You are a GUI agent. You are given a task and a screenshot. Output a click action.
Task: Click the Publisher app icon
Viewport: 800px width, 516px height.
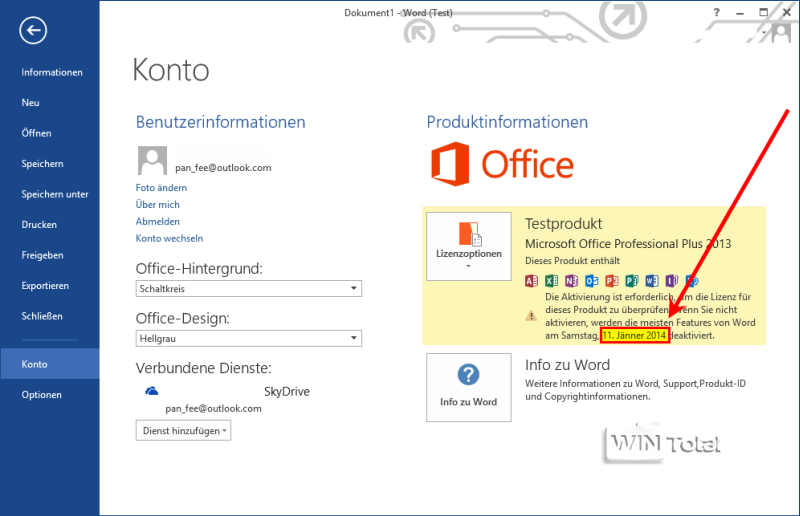[x=632, y=281]
